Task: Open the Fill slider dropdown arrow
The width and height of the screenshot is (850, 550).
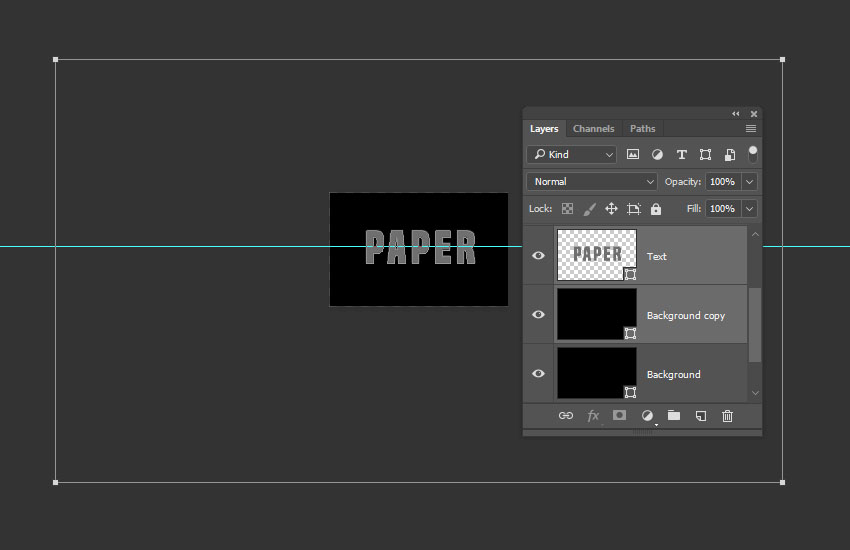Action: 749,209
